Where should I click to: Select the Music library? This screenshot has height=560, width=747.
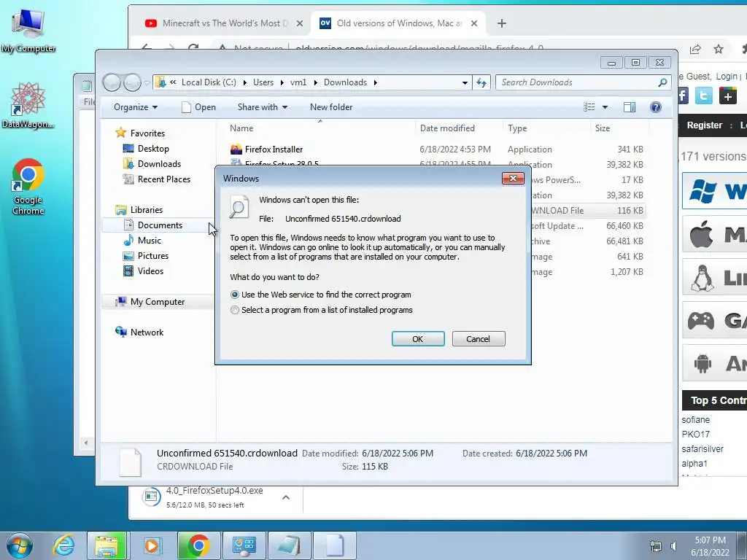[142, 241]
